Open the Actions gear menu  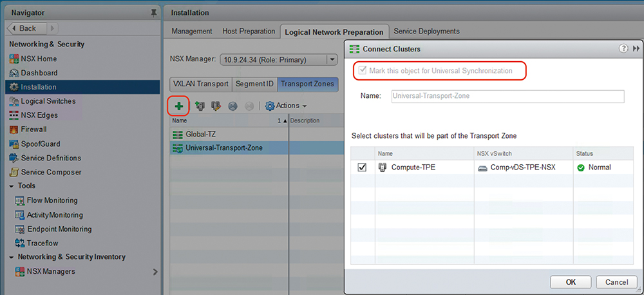[287, 106]
